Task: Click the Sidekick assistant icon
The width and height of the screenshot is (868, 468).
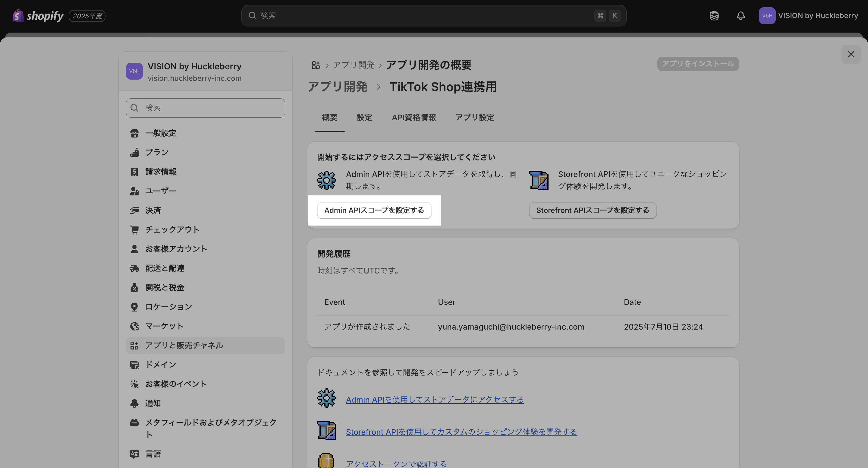Action: [x=714, y=16]
